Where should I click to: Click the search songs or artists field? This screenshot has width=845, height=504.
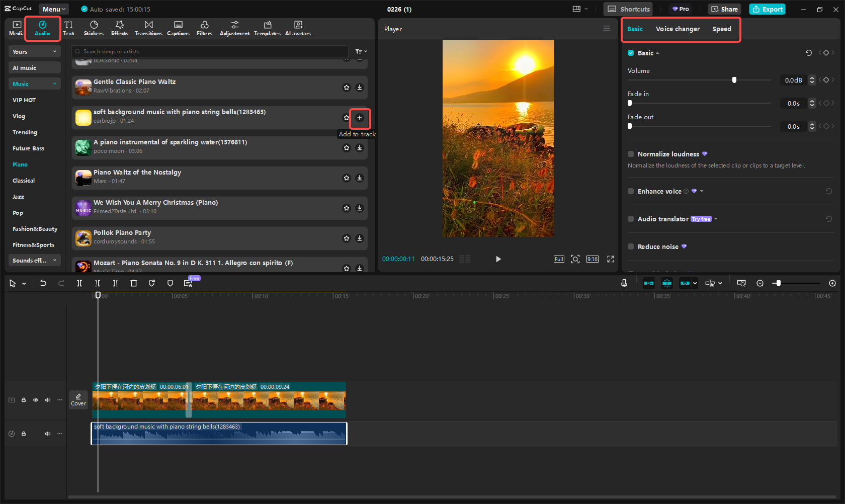[x=211, y=51]
